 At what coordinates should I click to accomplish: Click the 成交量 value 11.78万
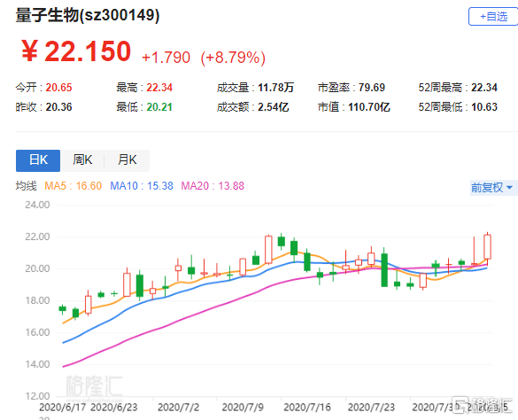pos(275,88)
